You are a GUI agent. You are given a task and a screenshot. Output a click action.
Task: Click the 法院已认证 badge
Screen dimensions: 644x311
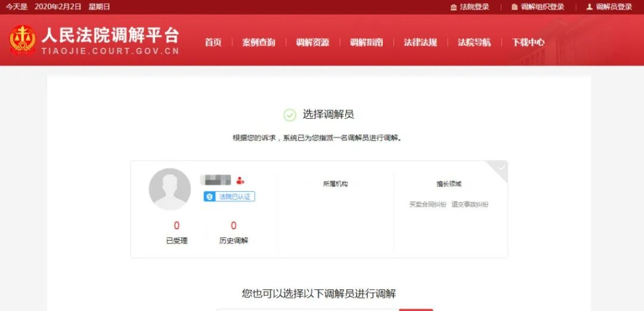click(229, 196)
